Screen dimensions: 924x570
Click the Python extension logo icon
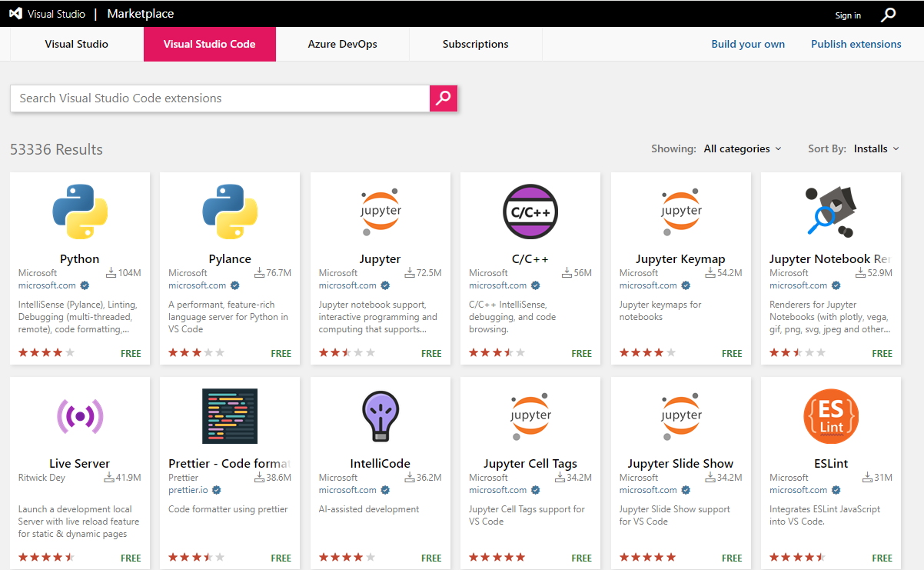(x=80, y=212)
